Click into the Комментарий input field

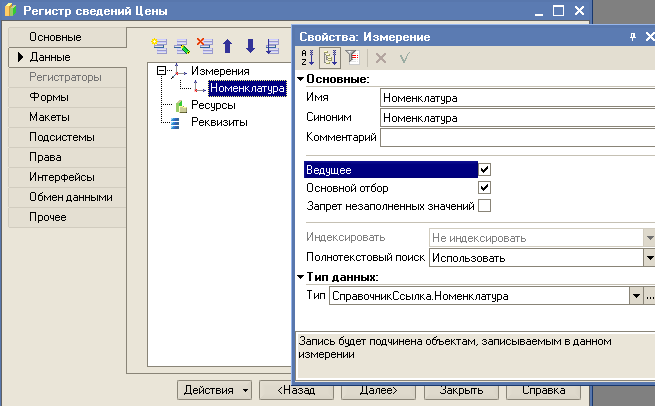click(518, 137)
